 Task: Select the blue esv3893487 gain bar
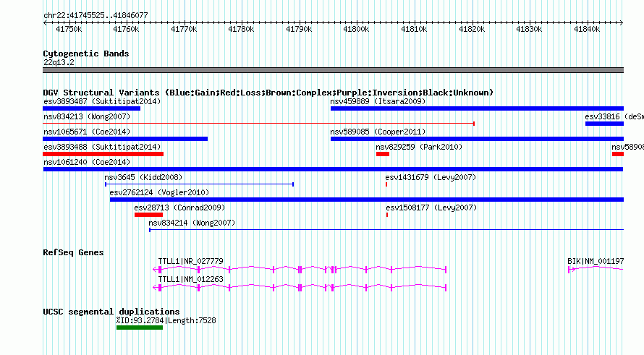[x=92, y=108]
